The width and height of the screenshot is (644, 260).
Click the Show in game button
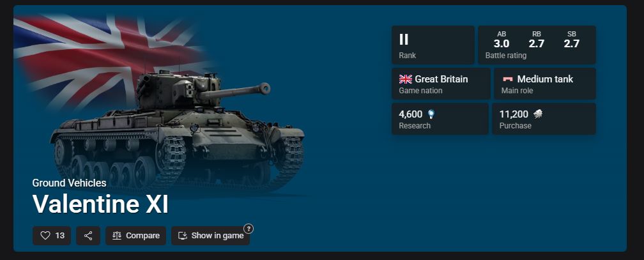210,235
